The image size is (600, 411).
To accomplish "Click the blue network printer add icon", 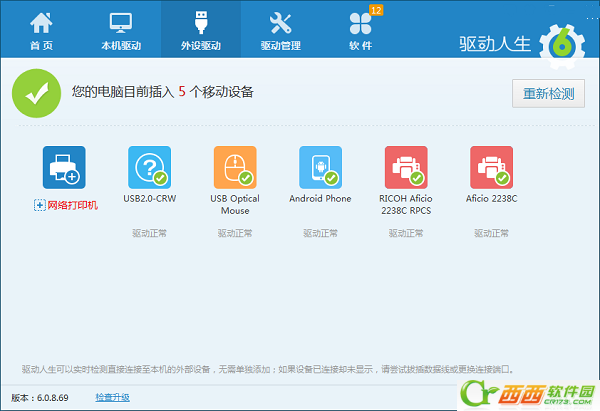I will pos(64,167).
